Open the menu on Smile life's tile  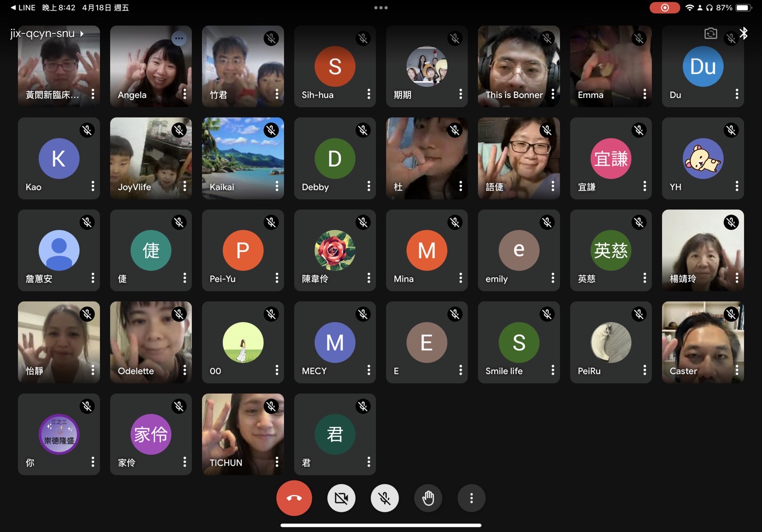[x=553, y=370]
